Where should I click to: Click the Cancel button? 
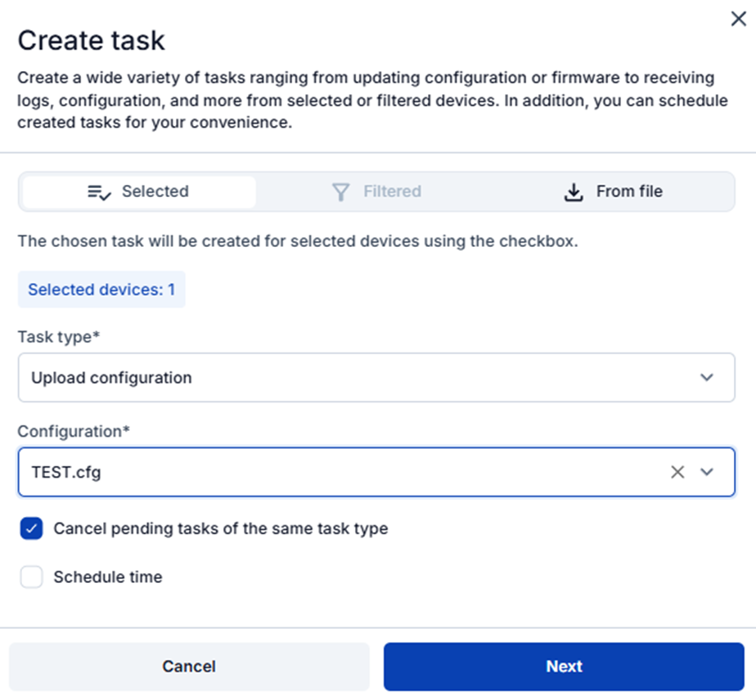188,666
